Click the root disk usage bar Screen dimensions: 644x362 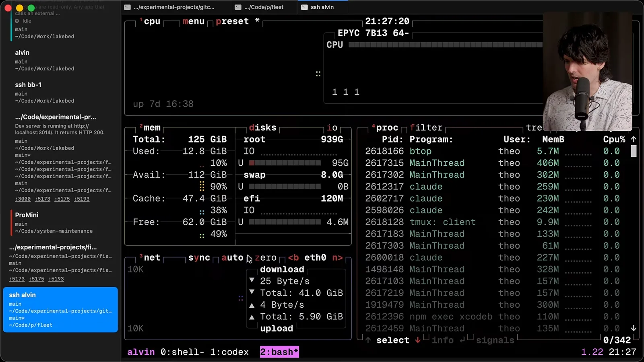click(285, 163)
